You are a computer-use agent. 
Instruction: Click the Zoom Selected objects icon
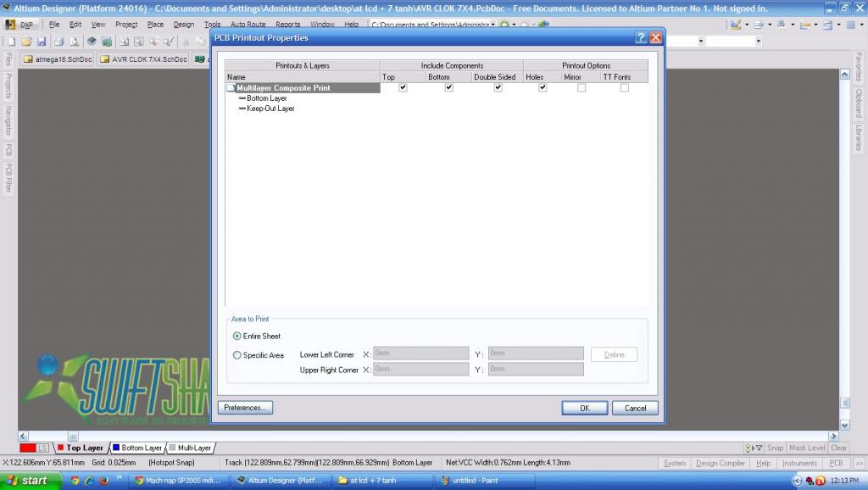(x=154, y=42)
